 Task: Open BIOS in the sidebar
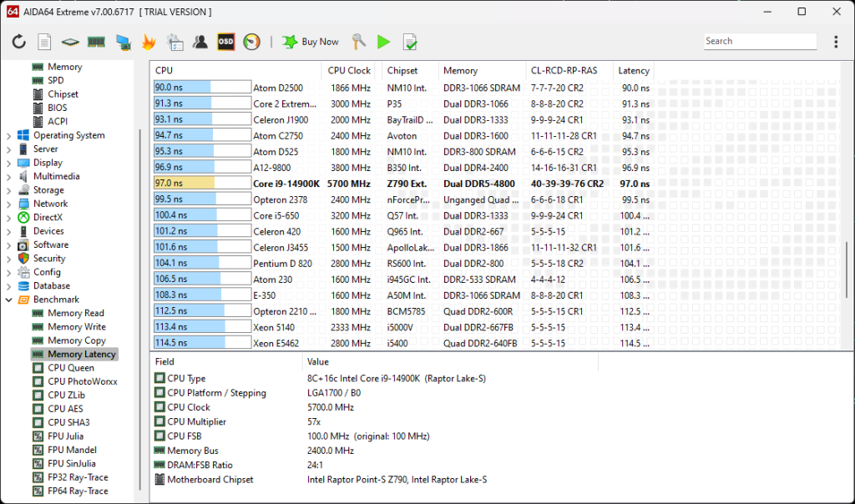pos(58,108)
